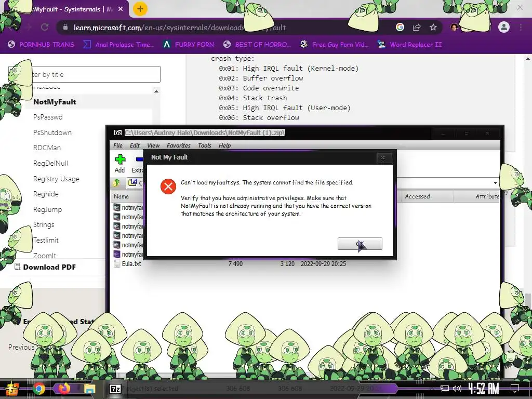
Task: Click the up-folder icon in 7-Zip
Action: click(116, 183)
